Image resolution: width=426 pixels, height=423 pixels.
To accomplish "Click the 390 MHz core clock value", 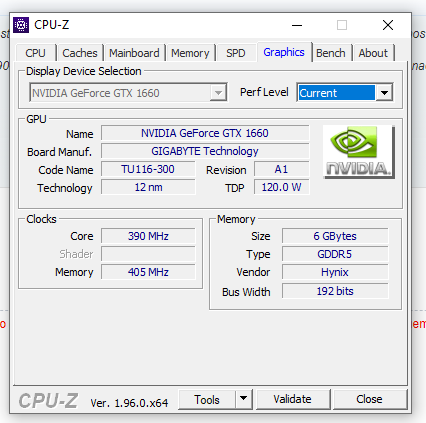I will pyautogui.click(x=148, y=236).
